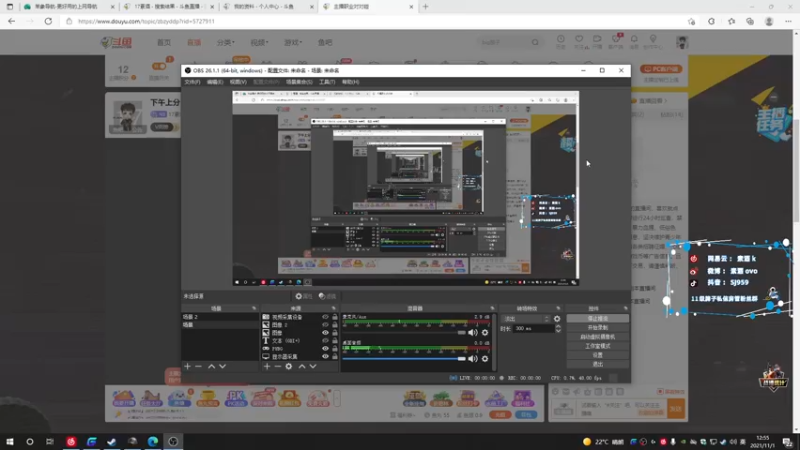Open the scene transition type dropdown
This screenshot has height=450, width=800.
(x=526, y=319)
